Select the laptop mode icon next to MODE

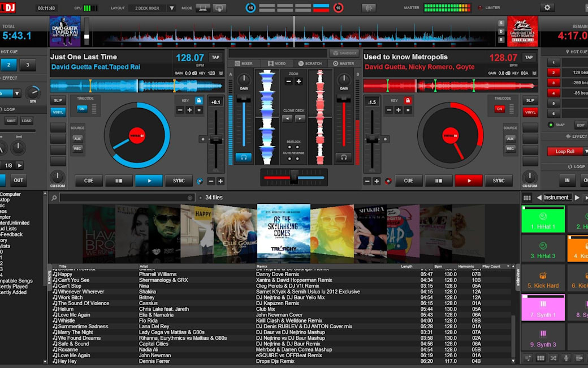click(x=202, y=8)
